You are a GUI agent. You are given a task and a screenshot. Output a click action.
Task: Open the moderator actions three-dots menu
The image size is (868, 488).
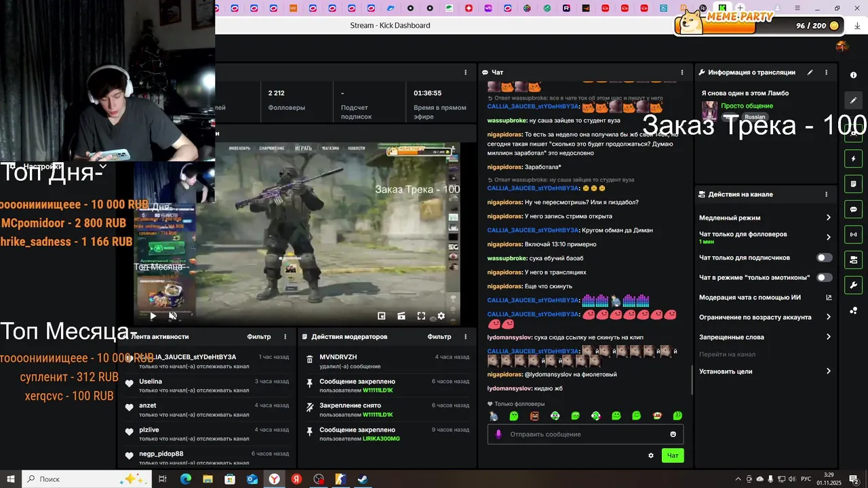pos(465,337)
